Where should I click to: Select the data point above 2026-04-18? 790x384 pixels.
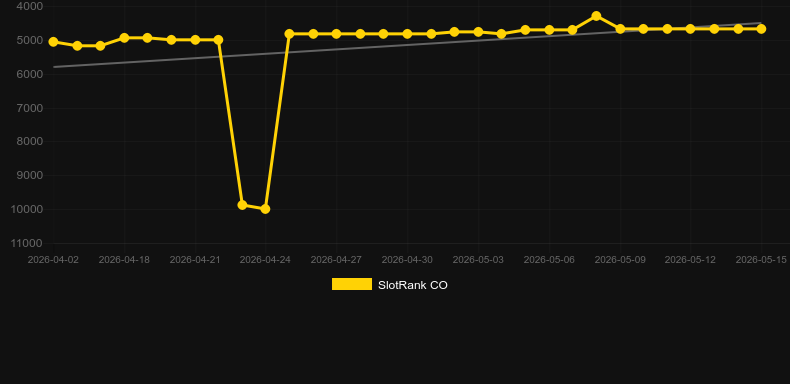(x=124, y=38)
